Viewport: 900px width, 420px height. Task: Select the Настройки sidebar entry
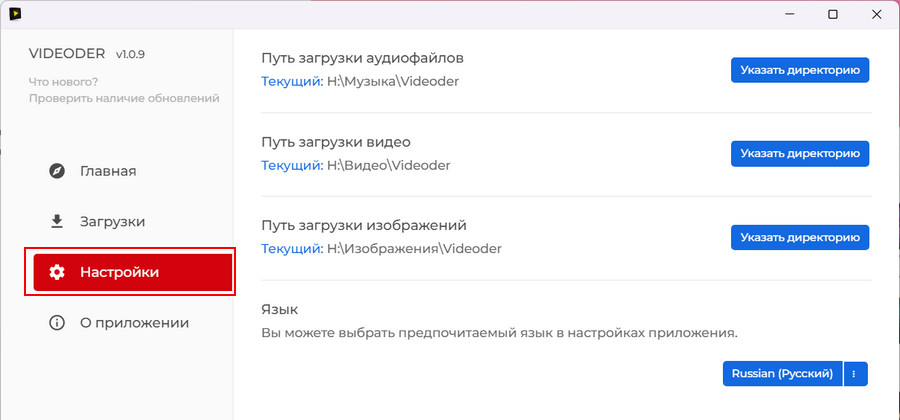tap(133, 272)
